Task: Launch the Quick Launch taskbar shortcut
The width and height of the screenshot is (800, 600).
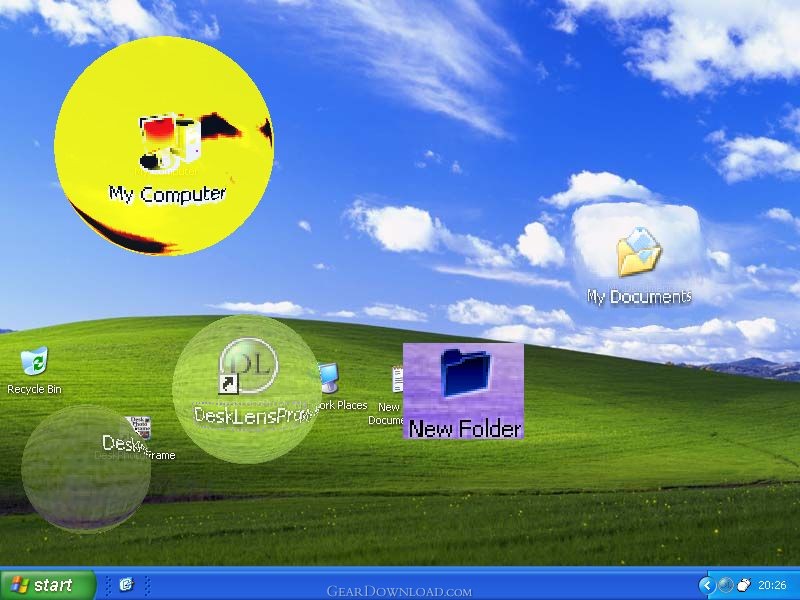Action: pyautogui.click(x=127, y=584)
